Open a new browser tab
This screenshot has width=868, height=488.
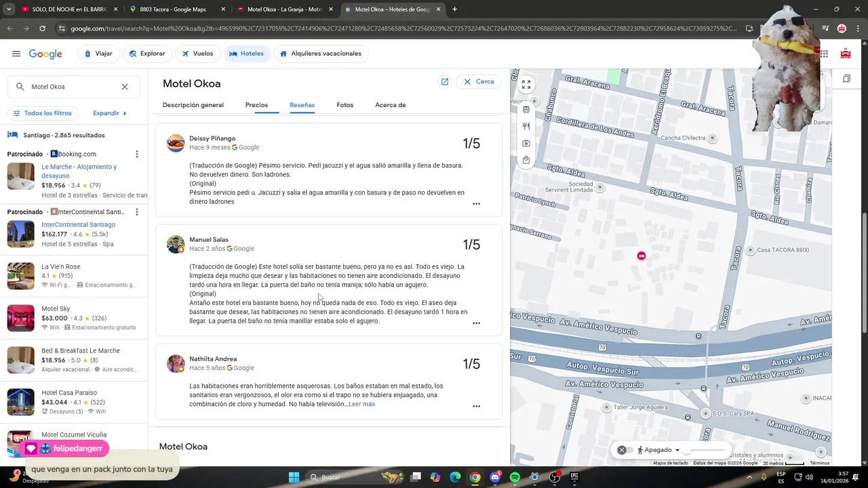click(x=454, y=9)
